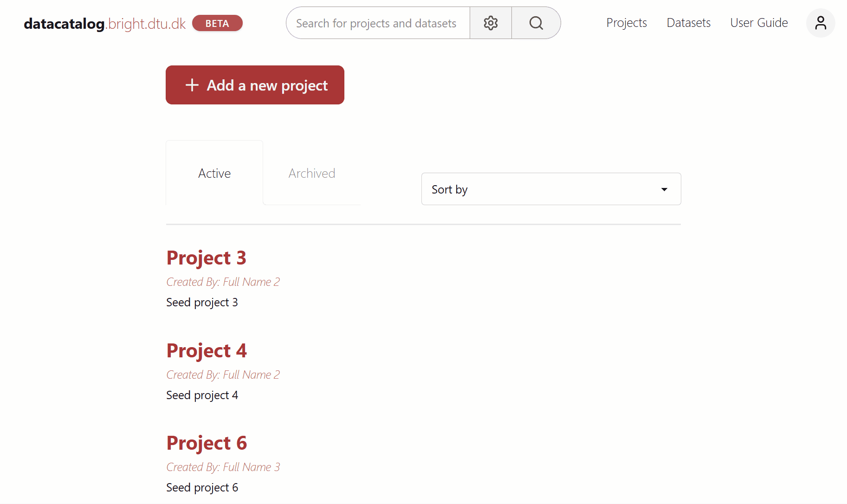Open the user profile icon
The image size is (847, 504).
[x=820, y=23]
